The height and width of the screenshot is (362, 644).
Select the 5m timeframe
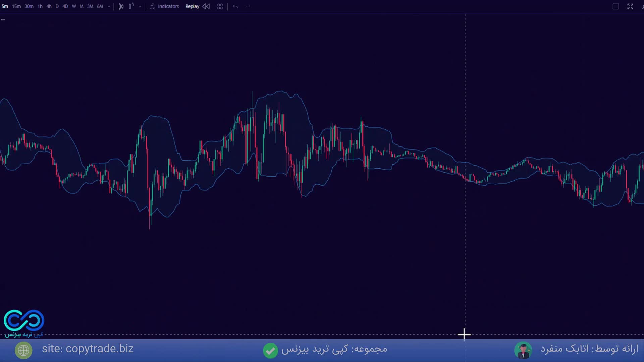[x=5, y=6]
